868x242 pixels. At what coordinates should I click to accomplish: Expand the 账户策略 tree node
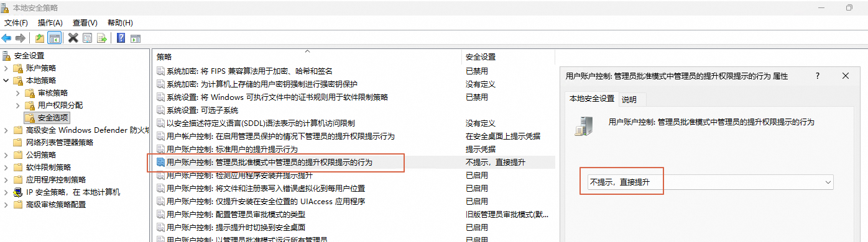pyautogui.click(x=7, y=68)
